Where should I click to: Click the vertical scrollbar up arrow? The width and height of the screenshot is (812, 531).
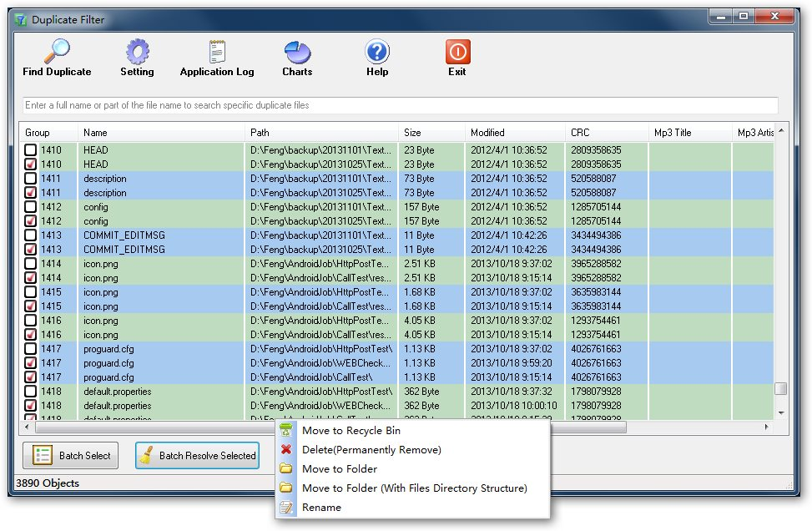(x=781, y=130)
